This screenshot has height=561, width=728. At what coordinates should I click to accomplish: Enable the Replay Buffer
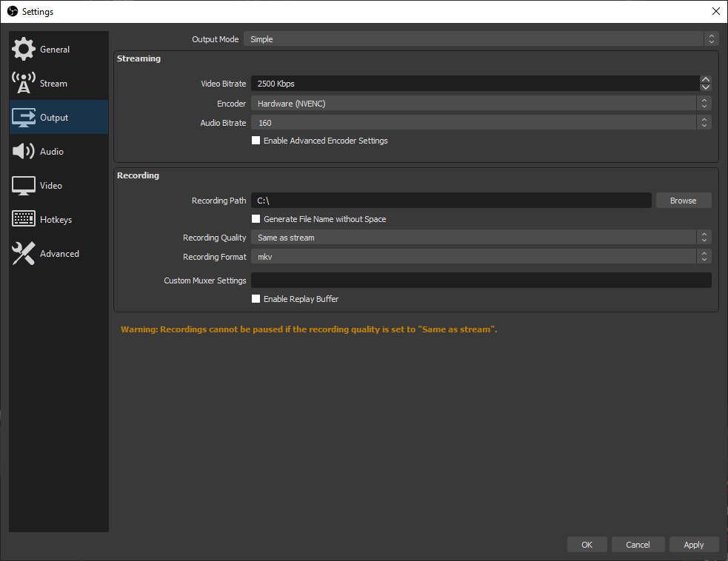[x=256, y=299]
